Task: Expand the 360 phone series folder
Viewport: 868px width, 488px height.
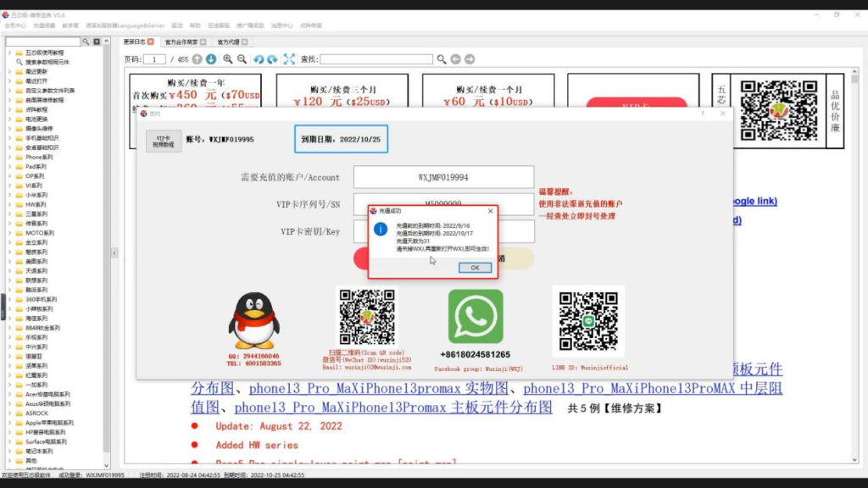Action: tap(9, 299)
